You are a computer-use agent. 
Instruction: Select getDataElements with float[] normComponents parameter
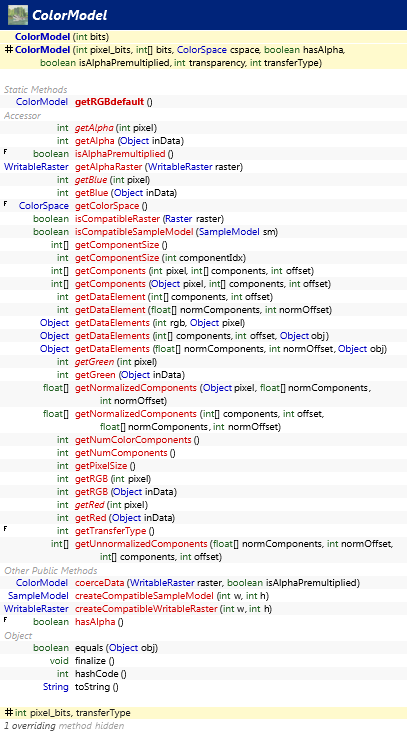[x=231, y=349]
